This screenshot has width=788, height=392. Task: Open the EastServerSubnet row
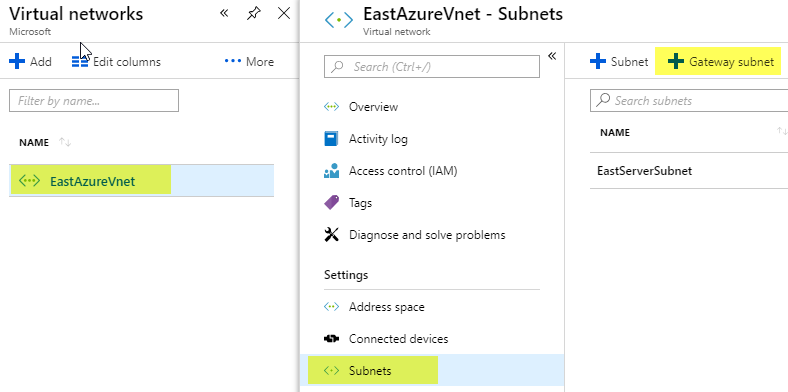689,171
